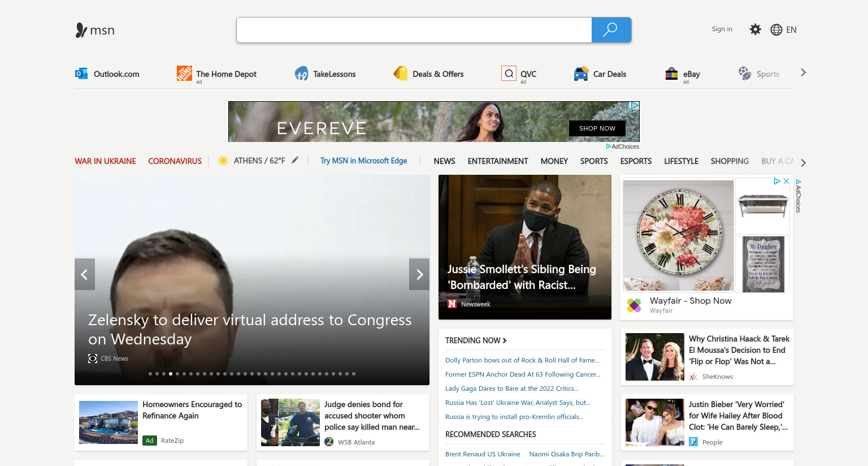Go to next slide in headline carousel
868x466 pixels.
click(x=419, y=274)
